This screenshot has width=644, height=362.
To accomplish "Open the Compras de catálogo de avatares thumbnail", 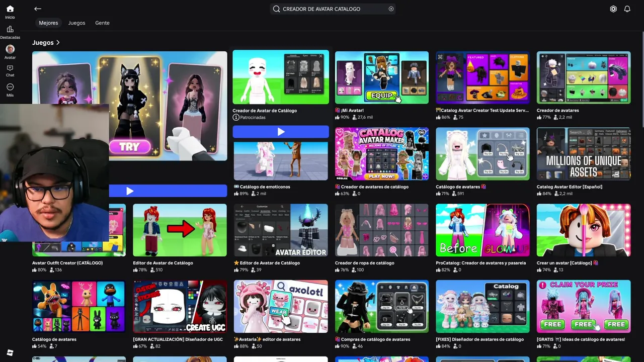I will pos(382,306).
